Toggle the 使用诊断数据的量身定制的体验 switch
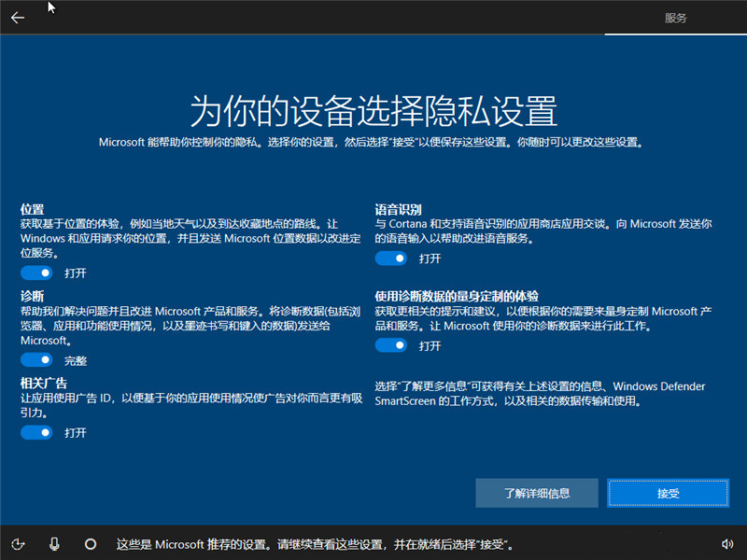The height and width of the screenshot is (560, 747). pyautogui.click(x=390, y=344)
